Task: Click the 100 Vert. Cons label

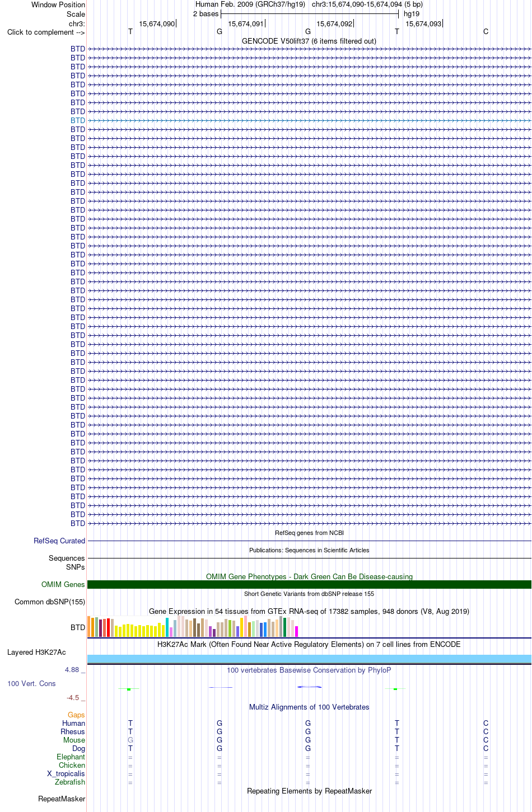Action: 31,684
